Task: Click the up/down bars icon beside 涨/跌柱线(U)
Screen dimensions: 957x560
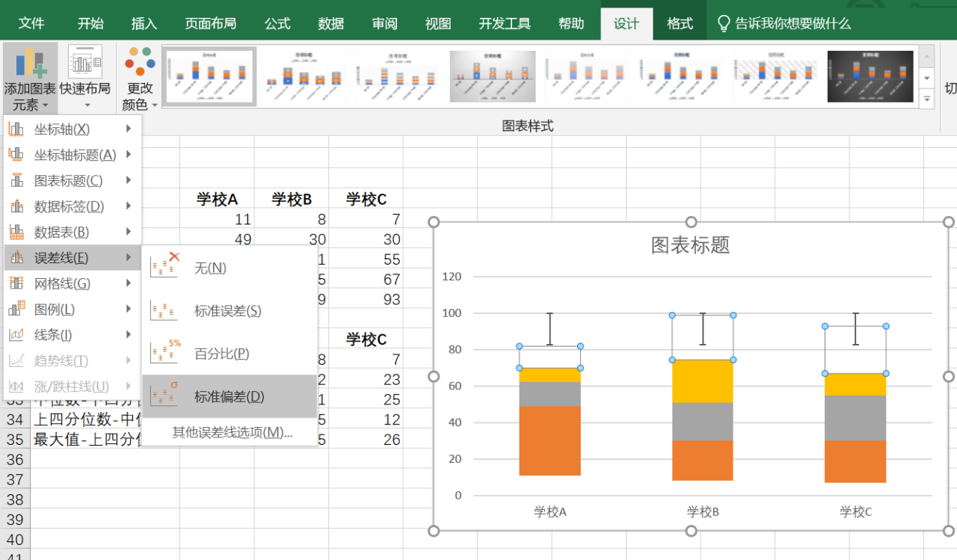Action: tap(16, 387)
